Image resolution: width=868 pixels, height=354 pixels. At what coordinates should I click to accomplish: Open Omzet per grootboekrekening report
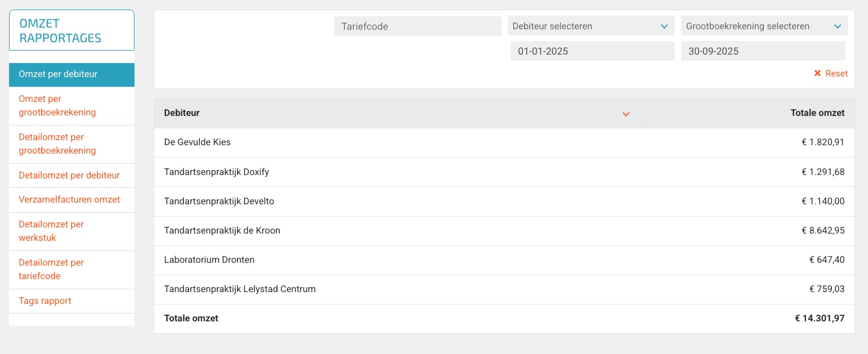click(x=57, y=106)
